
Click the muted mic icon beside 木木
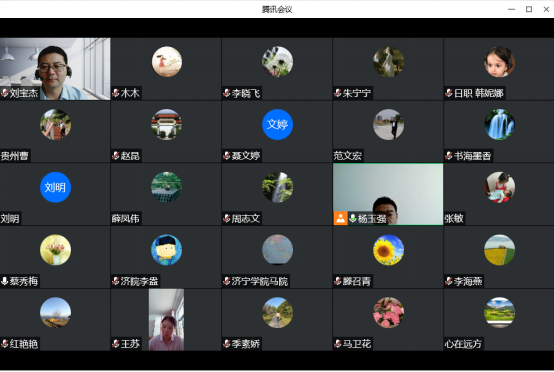click(116, 93)
